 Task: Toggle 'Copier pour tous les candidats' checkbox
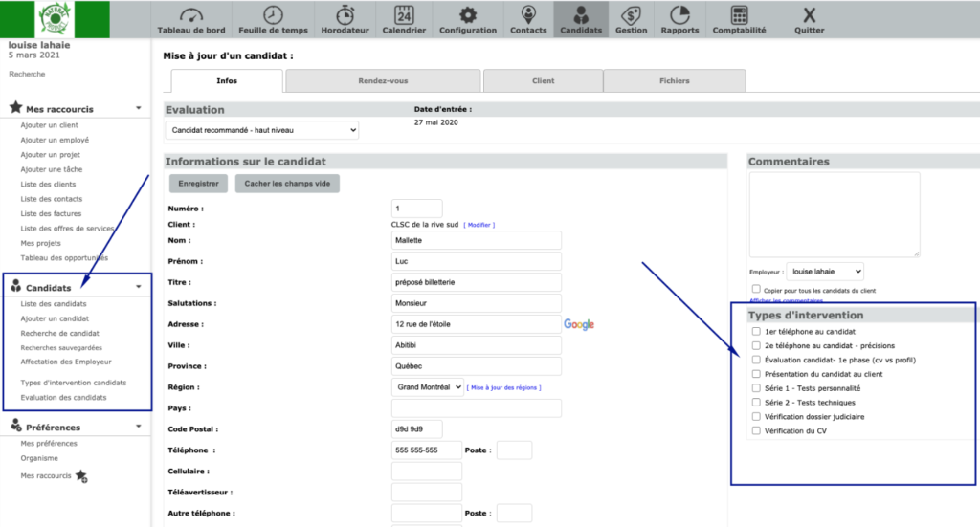[x=756, y=289]
